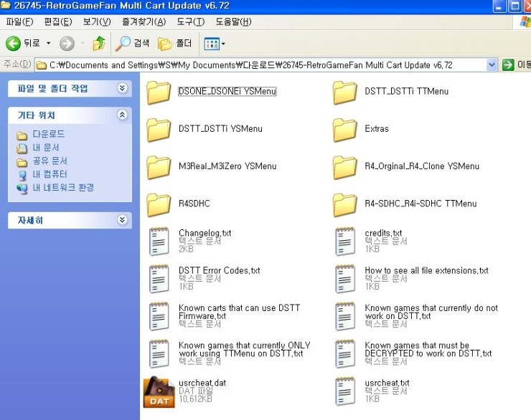Expand the address bar dropdown arrow
The image size is (531, 420).
[x=492, y=65]
